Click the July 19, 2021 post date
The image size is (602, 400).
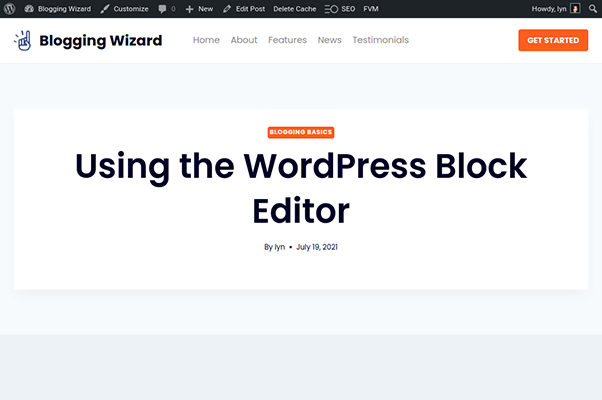[317, 247]
